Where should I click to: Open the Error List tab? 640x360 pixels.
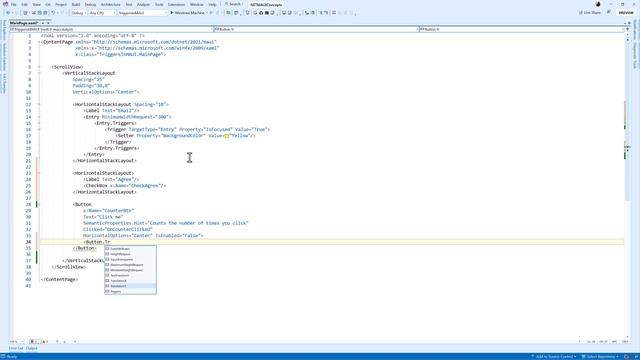[16, 348]
